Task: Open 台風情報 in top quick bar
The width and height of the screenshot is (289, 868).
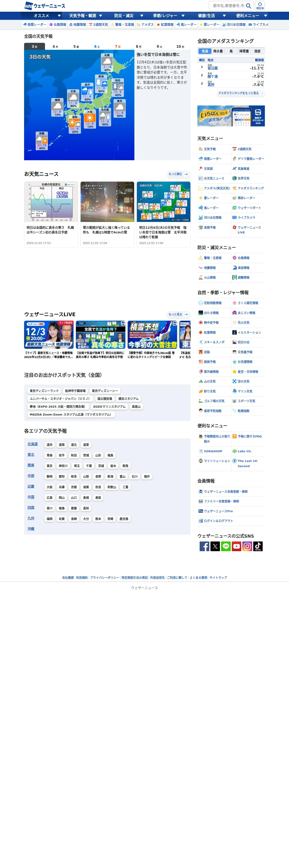Action: (x=58, y=25)
